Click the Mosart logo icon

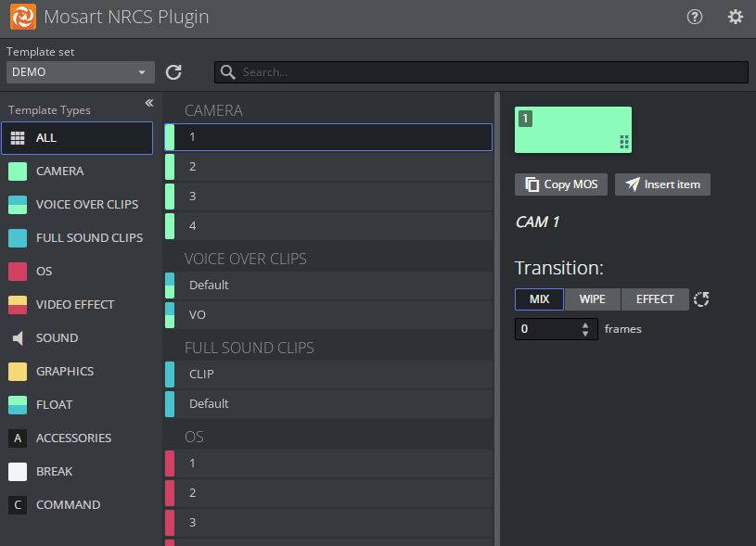(23, 17)
